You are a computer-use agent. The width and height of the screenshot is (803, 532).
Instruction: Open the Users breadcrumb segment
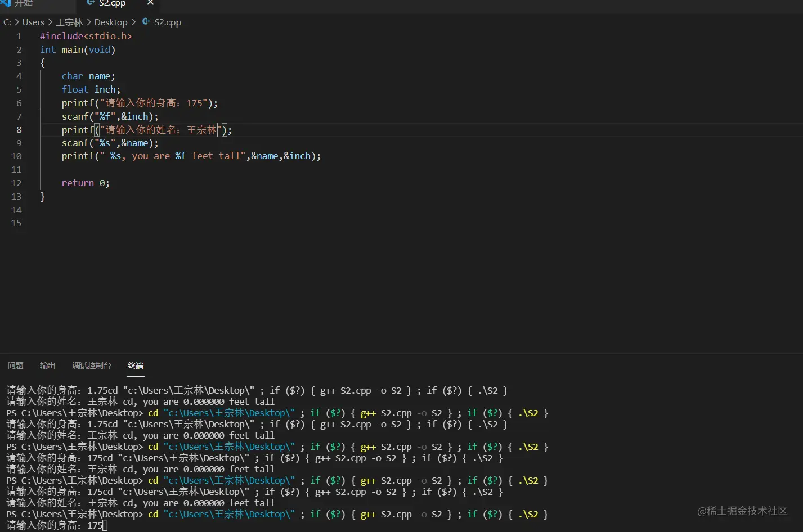point(33,22)
